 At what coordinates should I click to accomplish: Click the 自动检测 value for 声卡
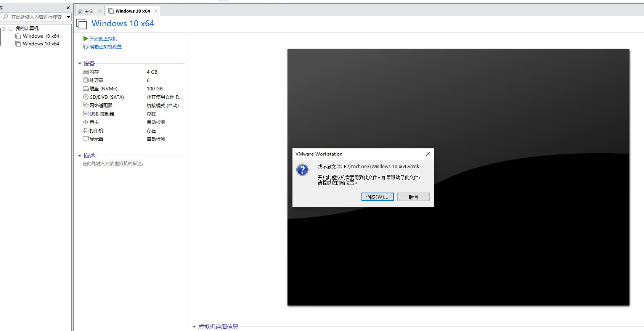pyautogui.click(x=156, y=122)
